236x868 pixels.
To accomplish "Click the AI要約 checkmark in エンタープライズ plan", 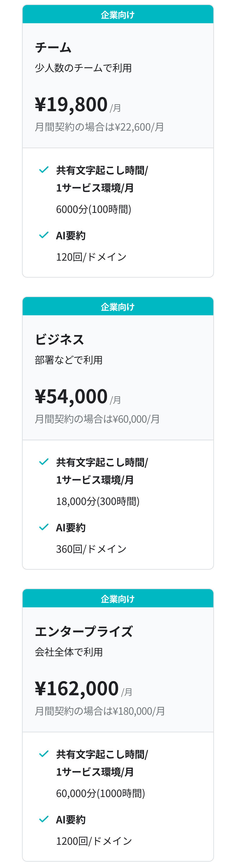I will (x=44, y=819).
